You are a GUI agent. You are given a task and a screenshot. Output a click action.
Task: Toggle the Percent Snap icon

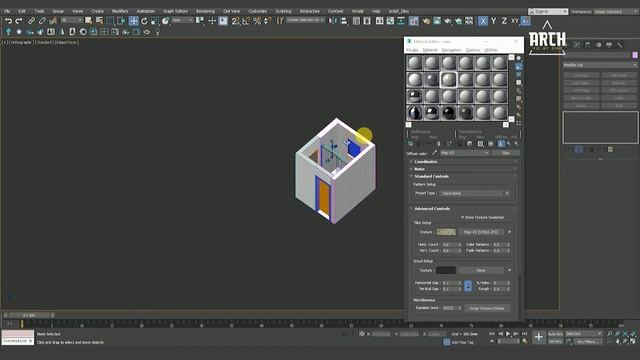pos(257,21)
